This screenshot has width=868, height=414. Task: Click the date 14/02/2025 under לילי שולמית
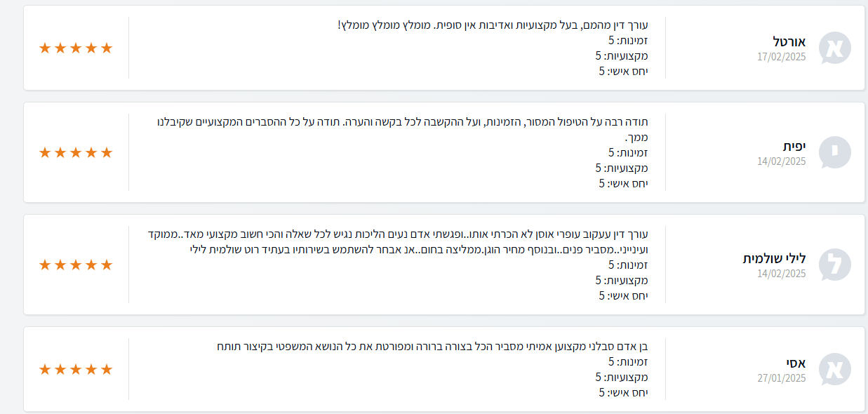point(781,274)
